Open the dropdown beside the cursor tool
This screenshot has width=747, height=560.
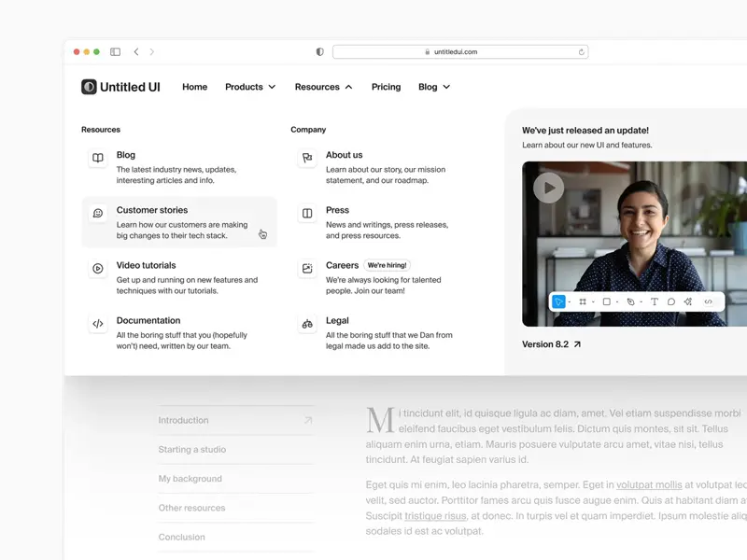point(570,301)
